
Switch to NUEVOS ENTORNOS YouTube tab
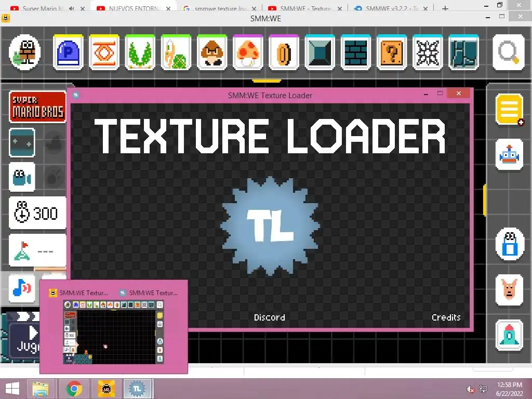pos(133,8)
